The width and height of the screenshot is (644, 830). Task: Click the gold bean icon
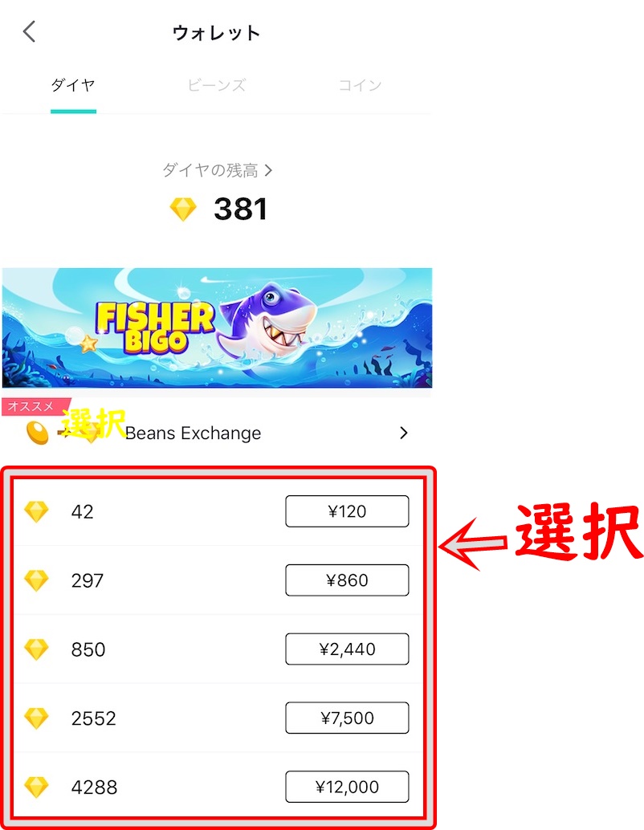tap(38, 433)
